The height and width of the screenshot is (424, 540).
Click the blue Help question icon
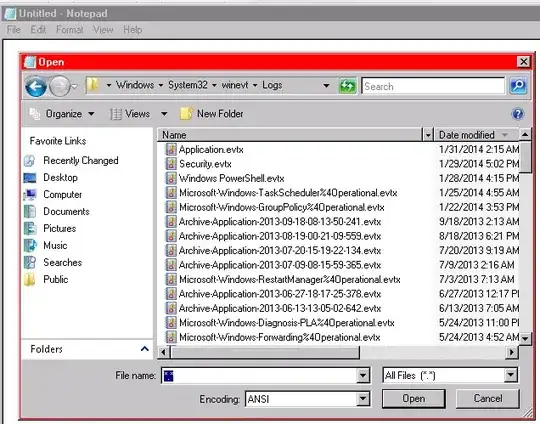518,114
